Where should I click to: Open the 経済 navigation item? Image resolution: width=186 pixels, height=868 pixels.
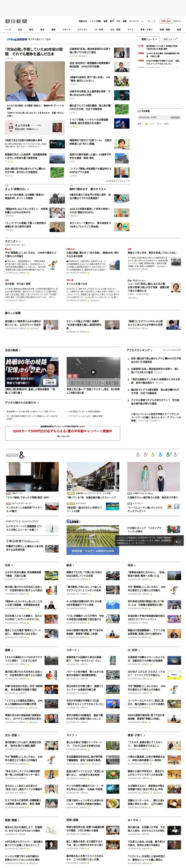point(31,30)
